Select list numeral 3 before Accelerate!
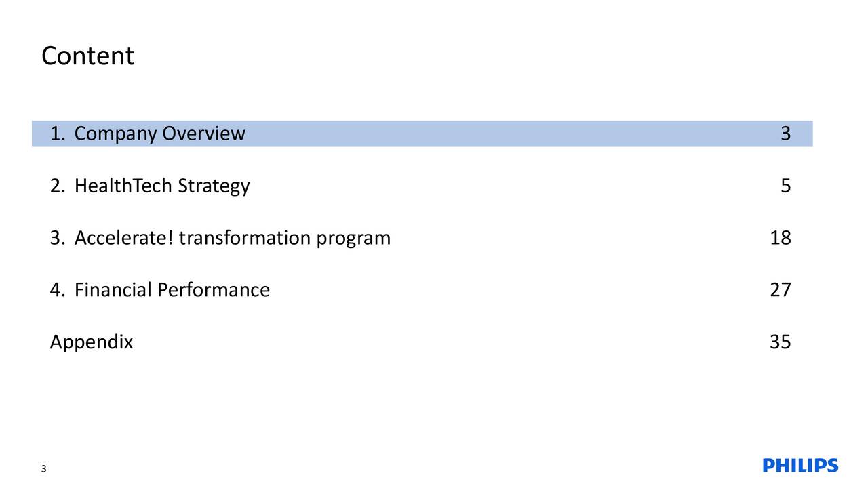The image size is (868, 488). [57, 239]
